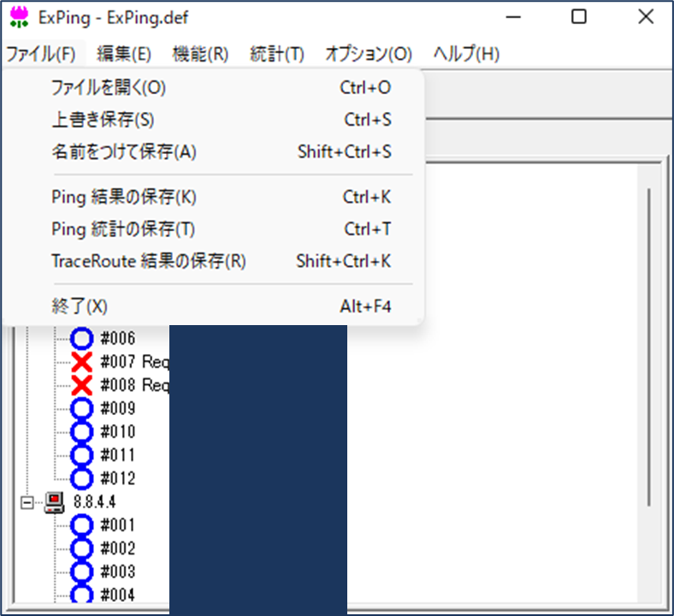Click the blue circle icon beside #009
This screenshot has height=616, width=674.
(81, 408)
